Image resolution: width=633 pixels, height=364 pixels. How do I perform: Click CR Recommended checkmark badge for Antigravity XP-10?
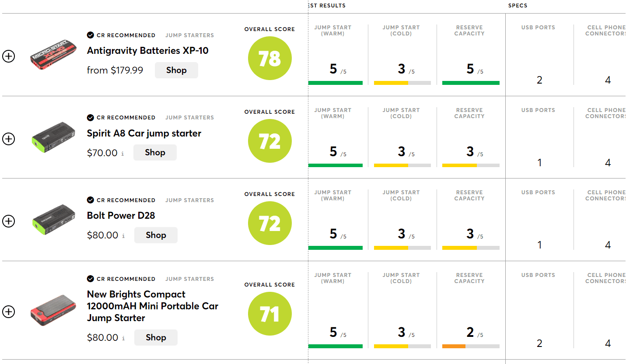[91, 35]
